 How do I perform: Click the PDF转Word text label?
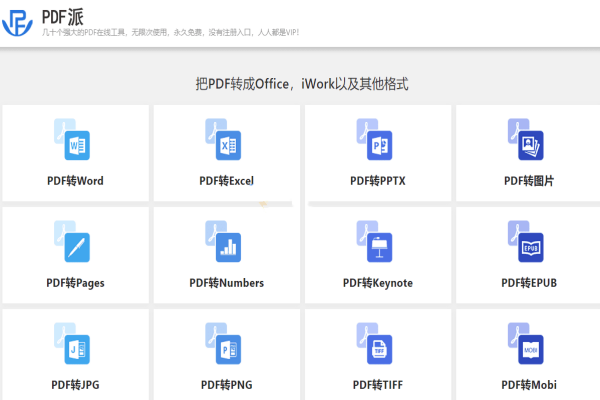[75, 181]
